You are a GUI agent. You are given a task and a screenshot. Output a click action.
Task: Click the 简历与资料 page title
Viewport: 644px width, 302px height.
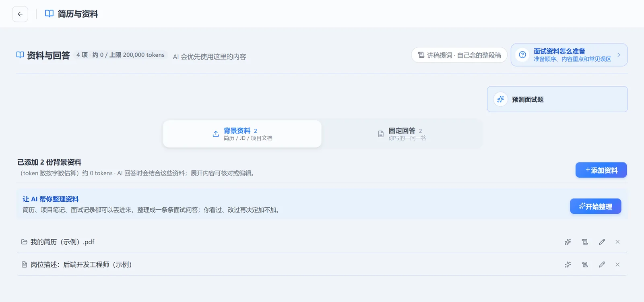click(x=78, y=14)
